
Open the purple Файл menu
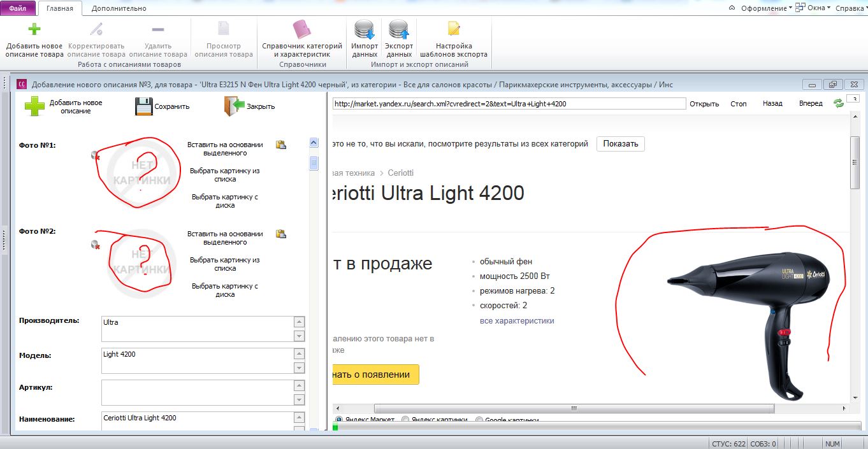tap(18, 8)
